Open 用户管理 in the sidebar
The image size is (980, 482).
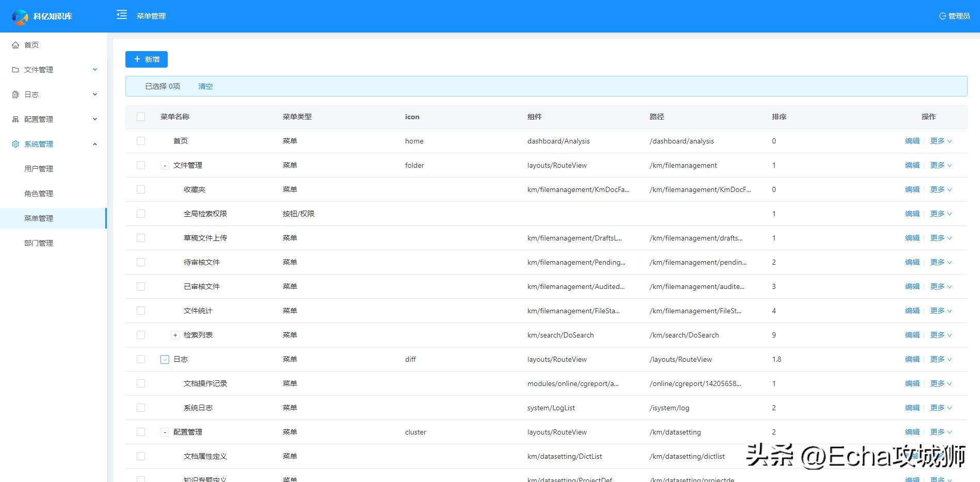pos(39,169)
